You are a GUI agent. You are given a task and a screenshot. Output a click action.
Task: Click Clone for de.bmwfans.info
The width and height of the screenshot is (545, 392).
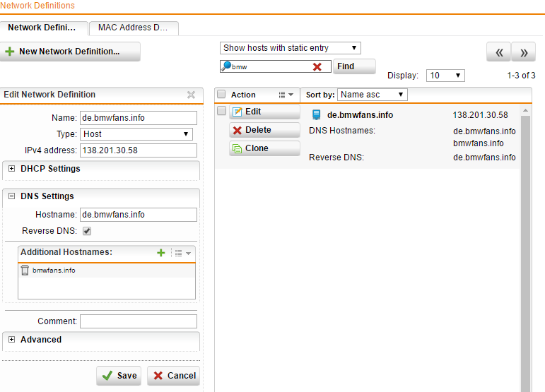(x=264, y=148)
